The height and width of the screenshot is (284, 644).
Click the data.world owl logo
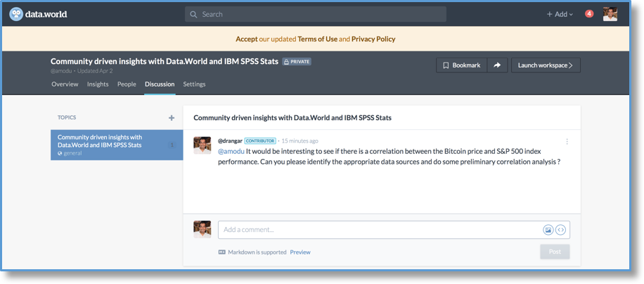[16, 14]
